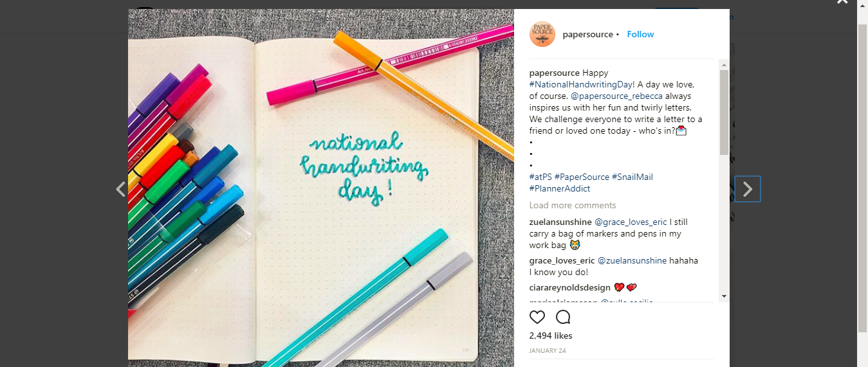The height and width of the screenshot is (367, 868).
Task: Follow the papersource account
Action: point(640,34)
